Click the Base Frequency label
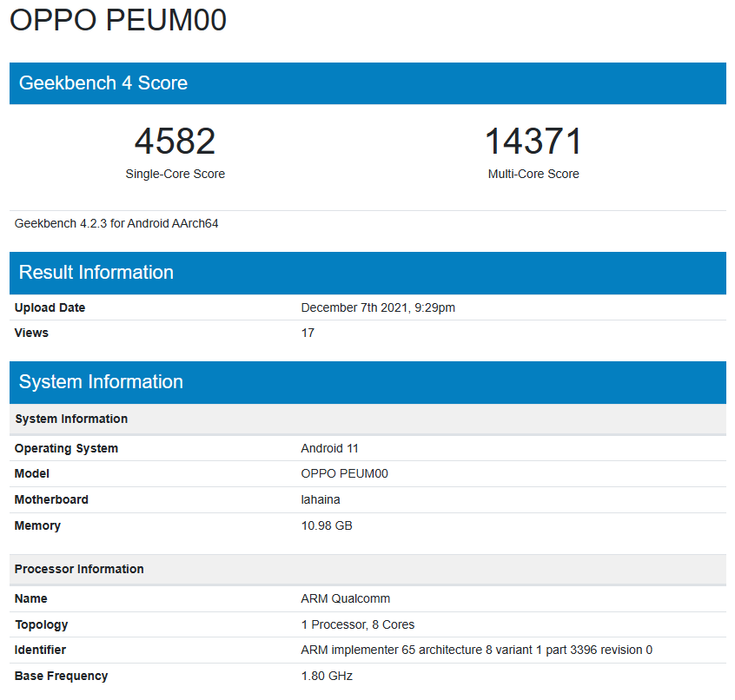Image resolution: width=735 pixels, height=700 pixels. tap(61, 676)
